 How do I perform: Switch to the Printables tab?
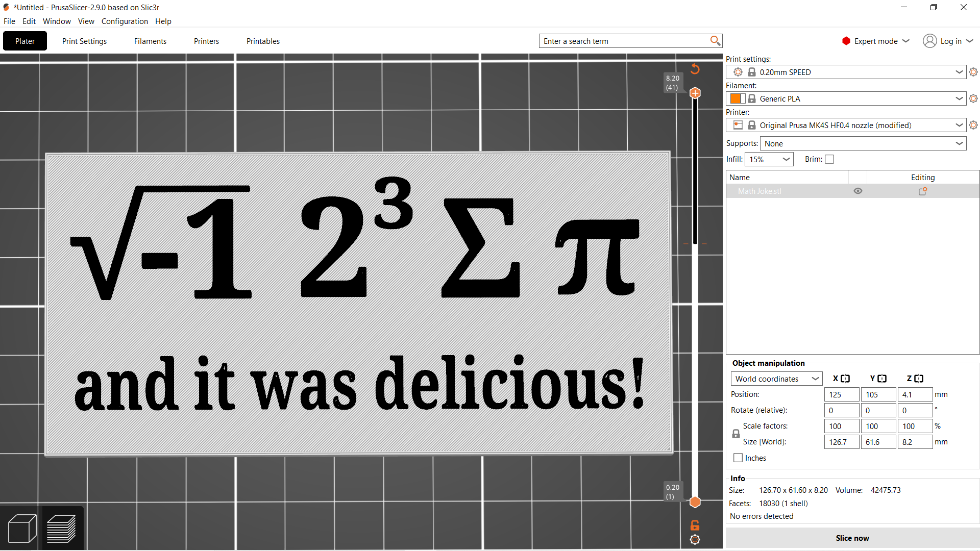click(x=263, y=41)
